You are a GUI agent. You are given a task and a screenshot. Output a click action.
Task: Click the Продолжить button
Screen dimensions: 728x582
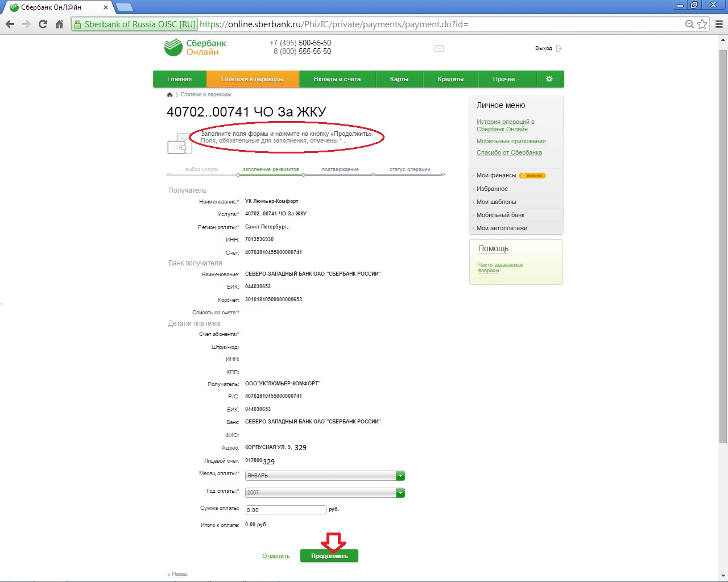tap(329, 556)
